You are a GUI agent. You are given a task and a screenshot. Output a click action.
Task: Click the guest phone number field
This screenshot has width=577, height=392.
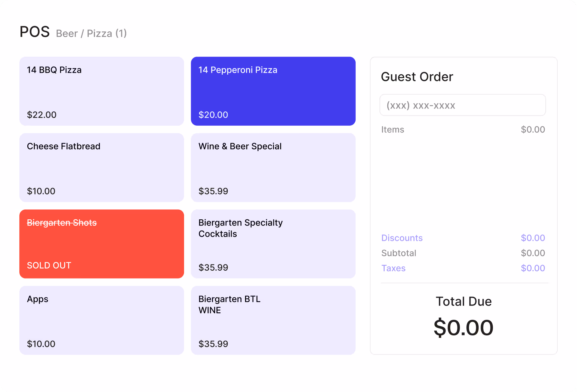click(463, 105)
